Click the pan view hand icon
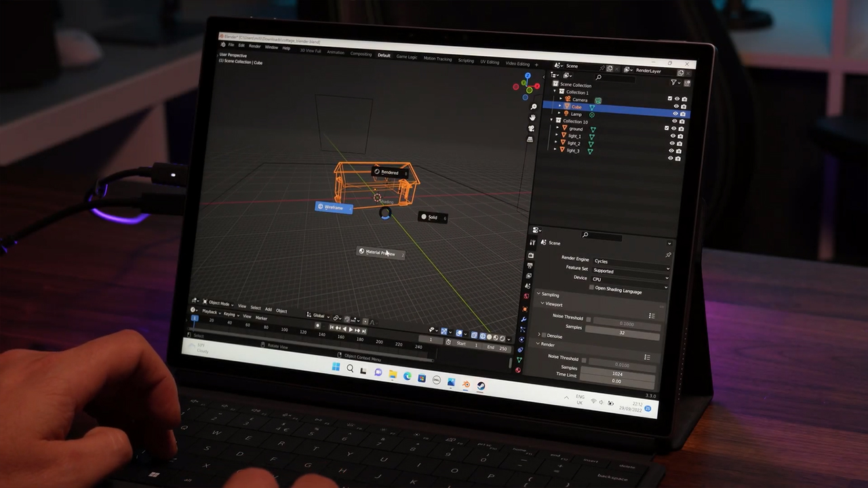The image size is (868, 488). 531,117
